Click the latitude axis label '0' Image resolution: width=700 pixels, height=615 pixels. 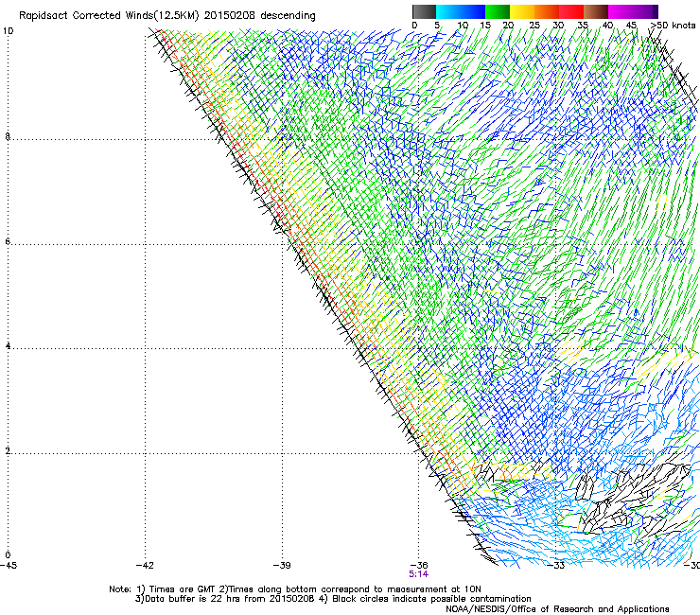coord(8,555)
